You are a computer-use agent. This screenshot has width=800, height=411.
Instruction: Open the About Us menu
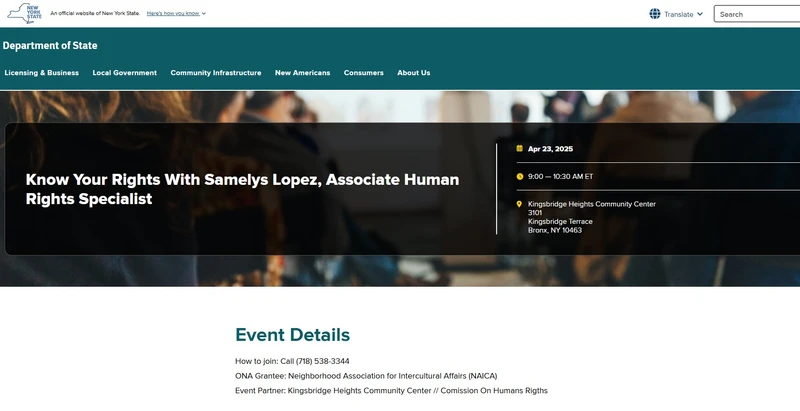414,73
